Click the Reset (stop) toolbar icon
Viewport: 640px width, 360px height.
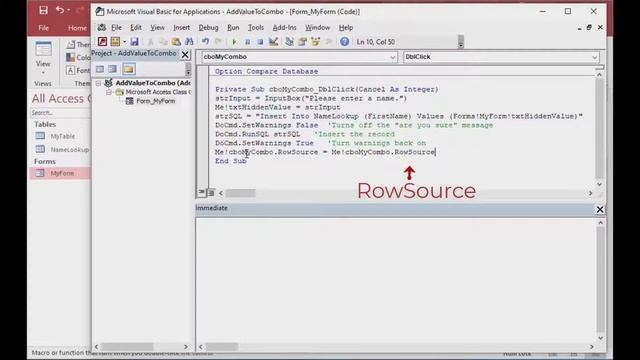[260, 42]
